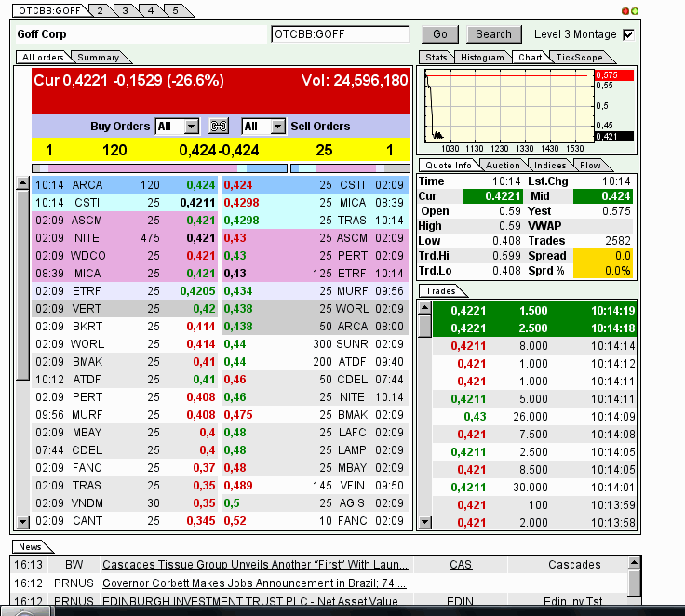Click the link icon between buy and sell filters
This screenshot has width=685, height=616.
(x=219, y=127)
